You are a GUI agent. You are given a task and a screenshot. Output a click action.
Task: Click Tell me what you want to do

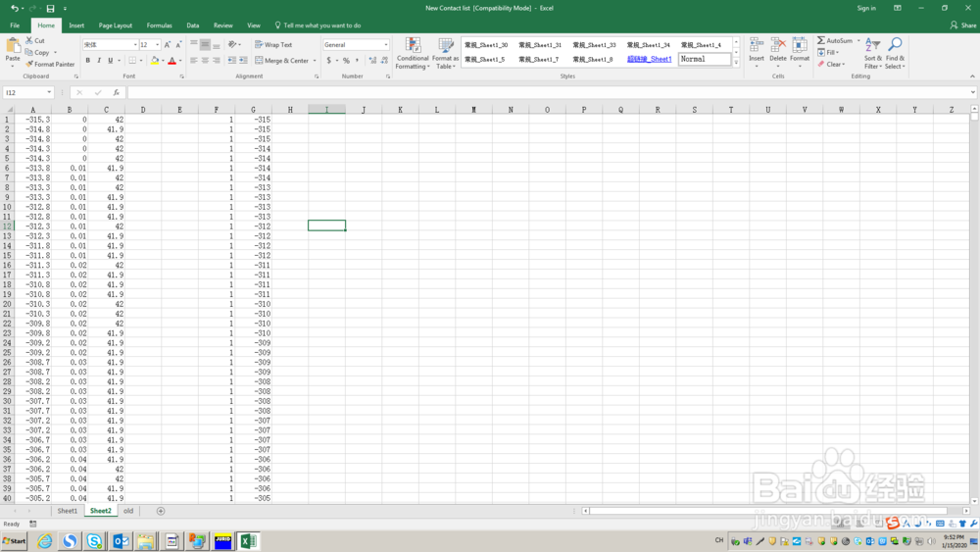[318, 25]
